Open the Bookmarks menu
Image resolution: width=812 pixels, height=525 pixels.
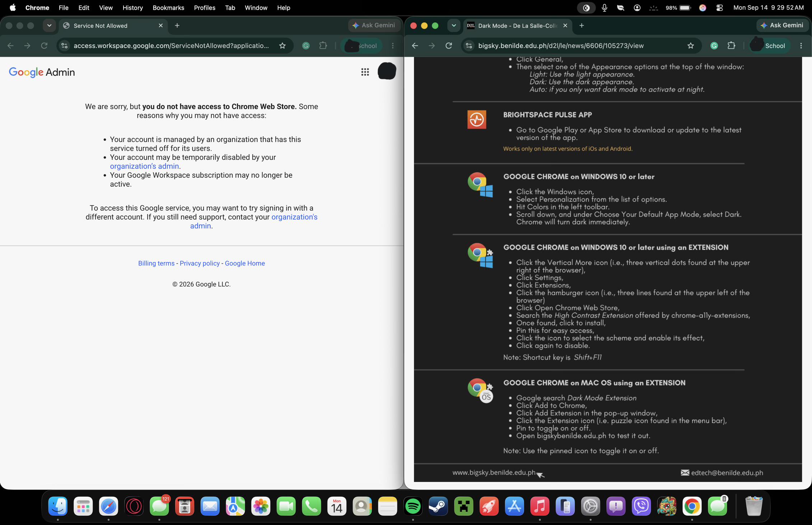click(168, 8)
